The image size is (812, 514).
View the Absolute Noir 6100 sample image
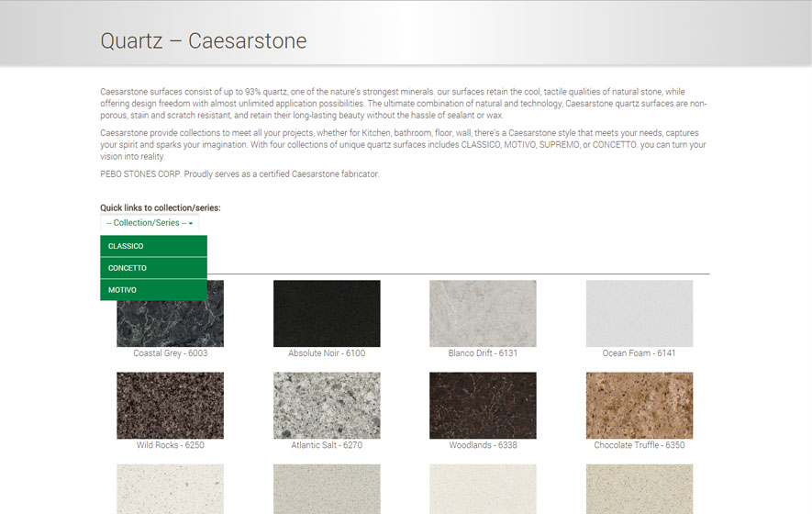coord(327,314)
